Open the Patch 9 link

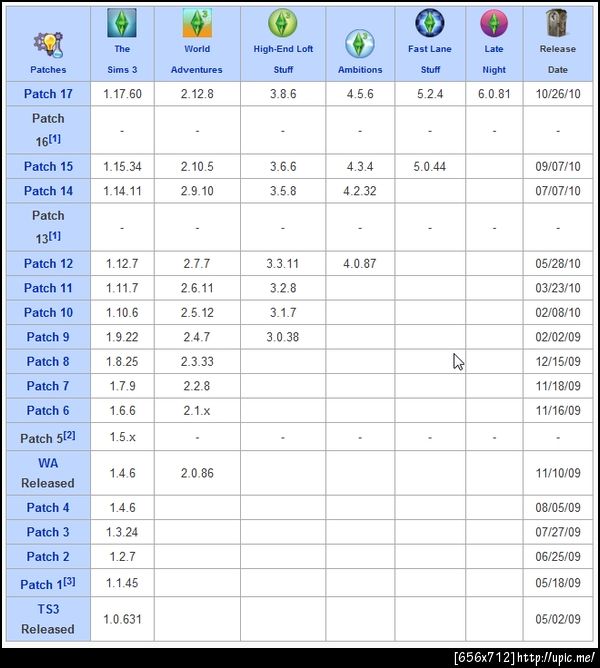48,337
